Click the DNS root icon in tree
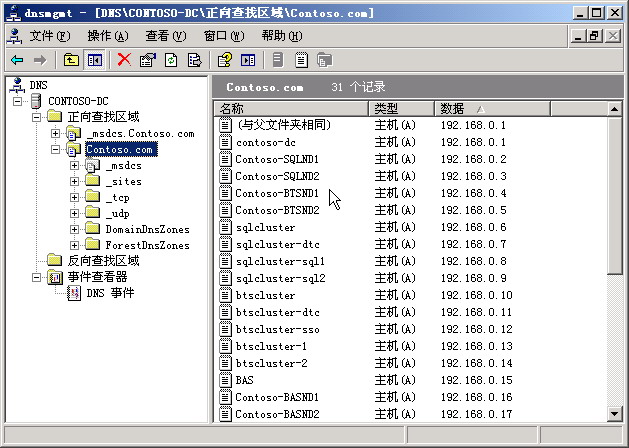Screen dimensions: 629x448 pyautogui.click(x=17, y=85)
